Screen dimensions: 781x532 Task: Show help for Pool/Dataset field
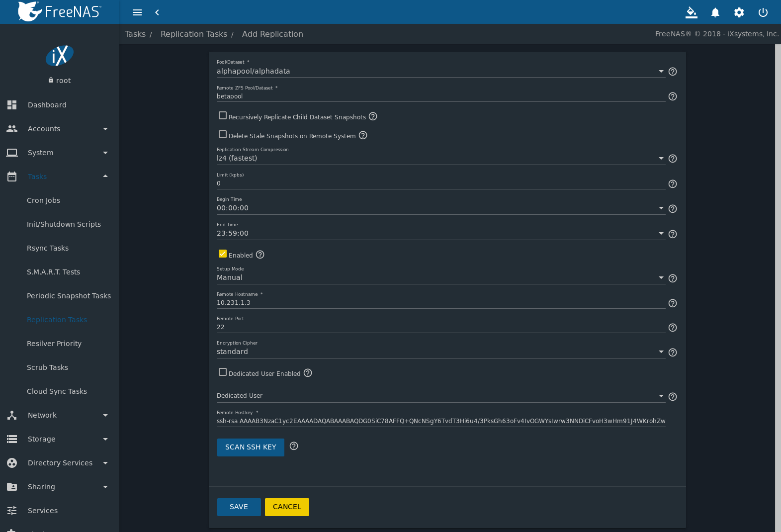tap(673, 72)
